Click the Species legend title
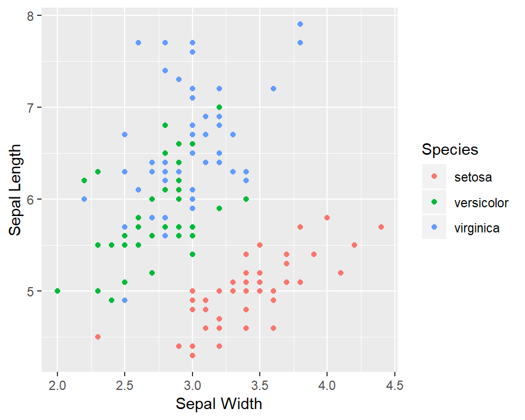This screenshot has width=525, height=420. 450,149
